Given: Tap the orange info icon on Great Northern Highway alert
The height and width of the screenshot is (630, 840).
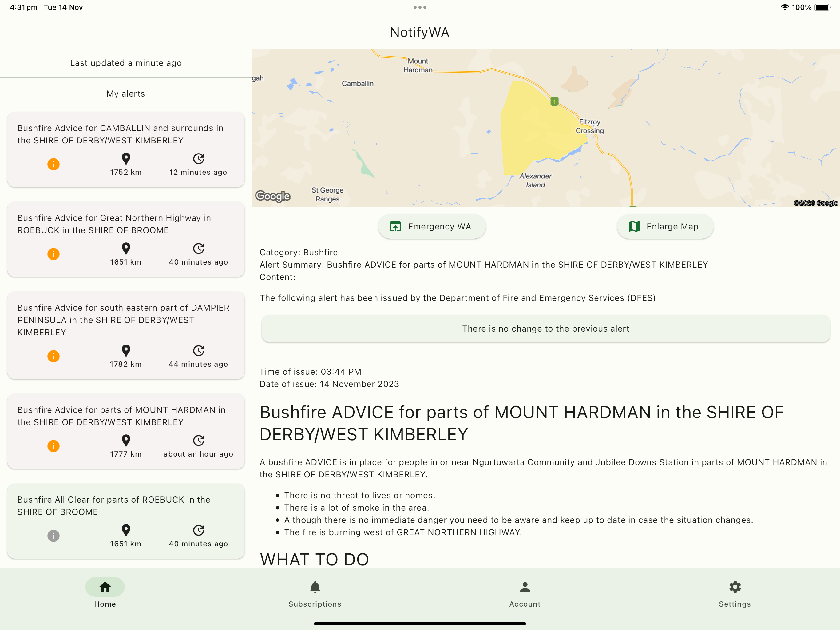Looking at the screenshot, I should (x=53, y=254).
